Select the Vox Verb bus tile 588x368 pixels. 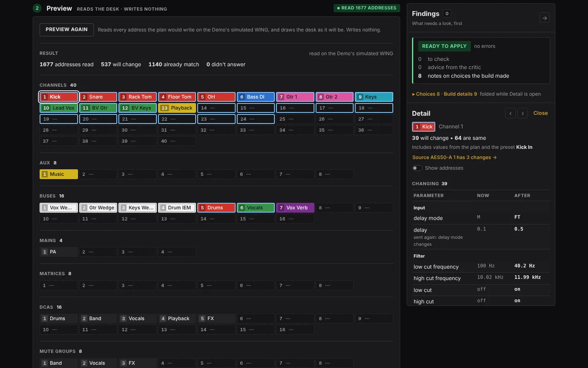tap(295, 208)
